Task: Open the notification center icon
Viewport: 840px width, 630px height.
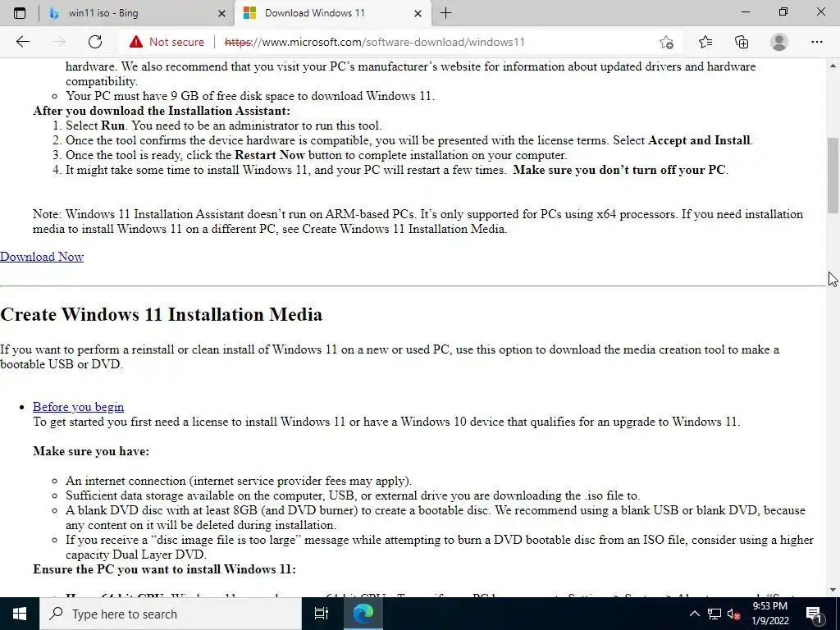Action: point(815,614)
